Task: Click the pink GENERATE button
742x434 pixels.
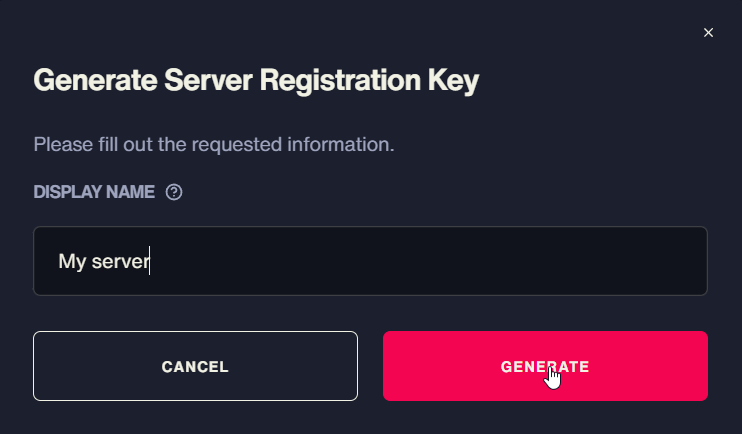Action: point(545,366)
